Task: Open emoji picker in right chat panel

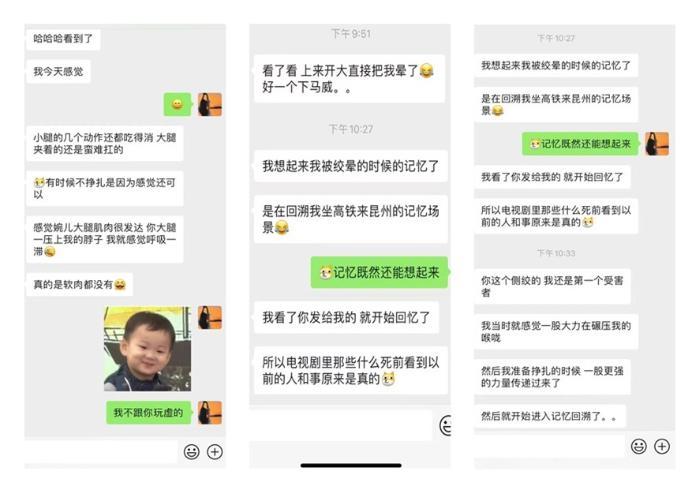Action: tap(639, 446)
